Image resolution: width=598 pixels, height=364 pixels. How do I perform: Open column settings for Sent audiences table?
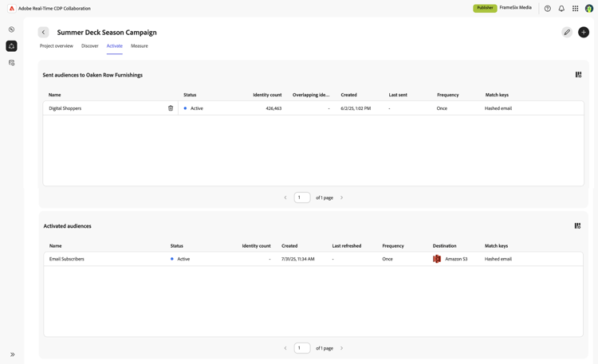578,75
